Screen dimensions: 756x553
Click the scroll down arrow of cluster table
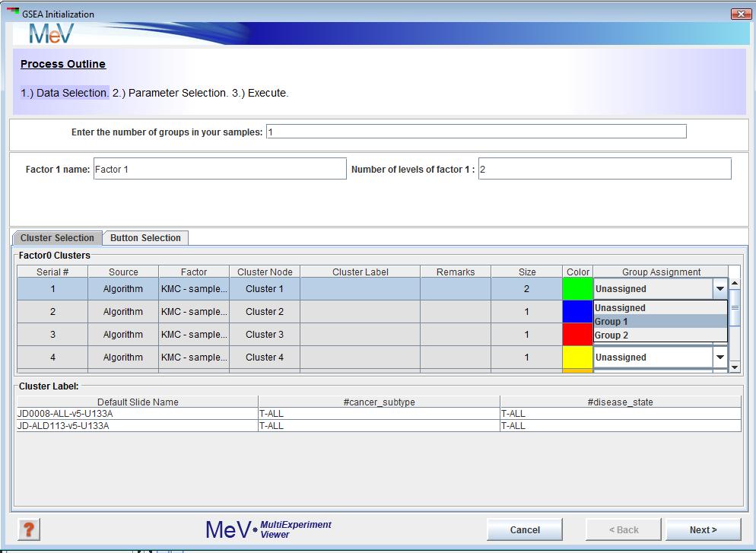pos(735,367)
